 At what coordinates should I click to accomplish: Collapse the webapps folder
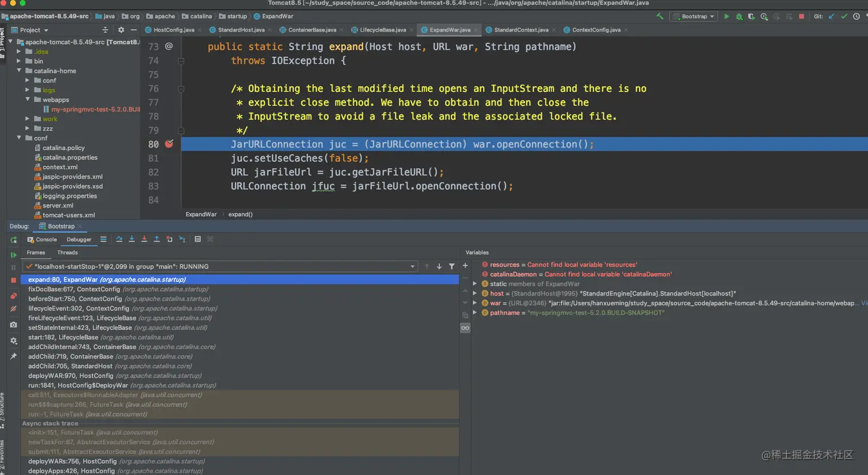pyautogui.click(x=28, y=99)
